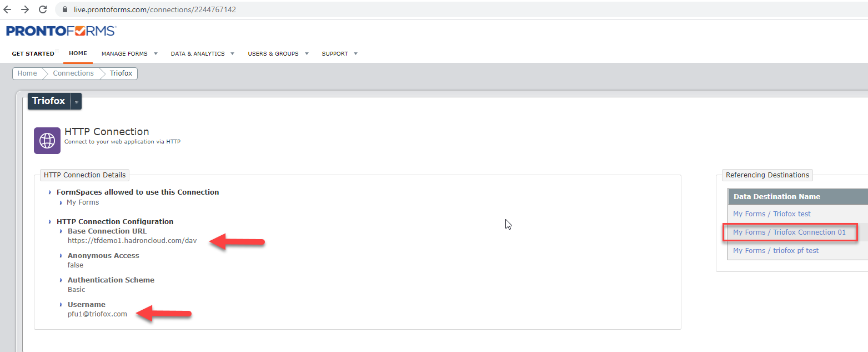Click the padlock site security icon
868x352 pixels.
pos(65,9)
